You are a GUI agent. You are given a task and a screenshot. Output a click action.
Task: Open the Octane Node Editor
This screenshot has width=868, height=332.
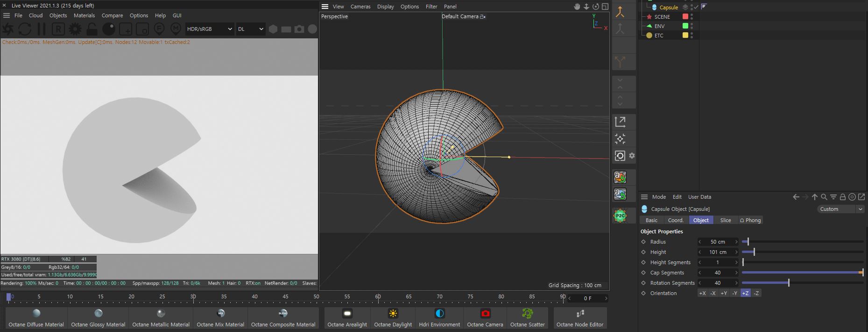(x=580, y=318)
